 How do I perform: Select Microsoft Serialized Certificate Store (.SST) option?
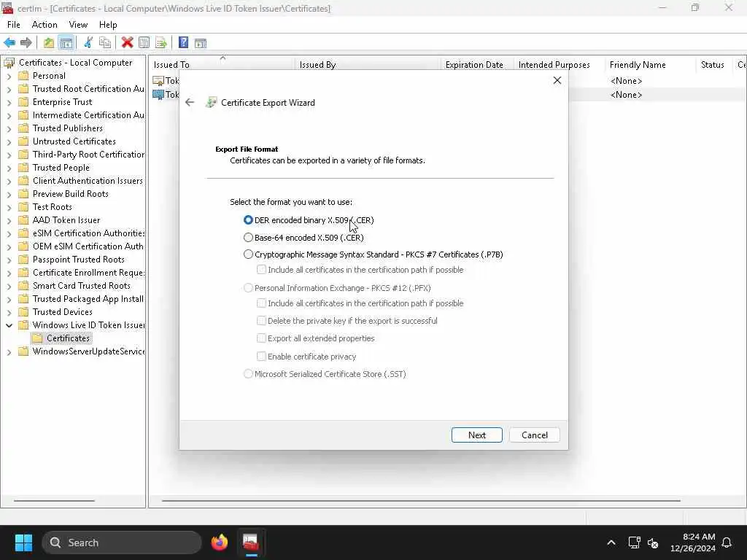click(x=248, y=374)
